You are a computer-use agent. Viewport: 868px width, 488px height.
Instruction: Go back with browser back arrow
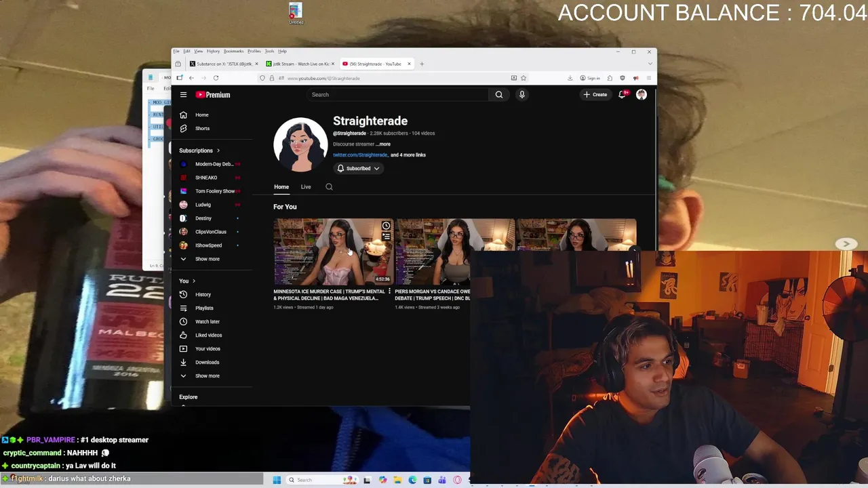[191, 78]
